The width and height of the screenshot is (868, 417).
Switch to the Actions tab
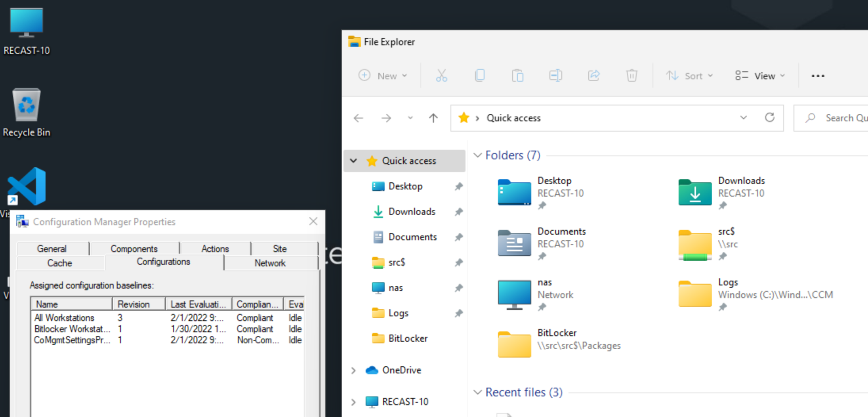[215, 249]
